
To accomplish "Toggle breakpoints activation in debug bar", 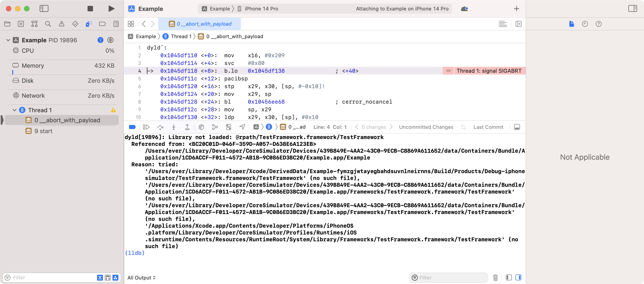I will pos(132,127).
